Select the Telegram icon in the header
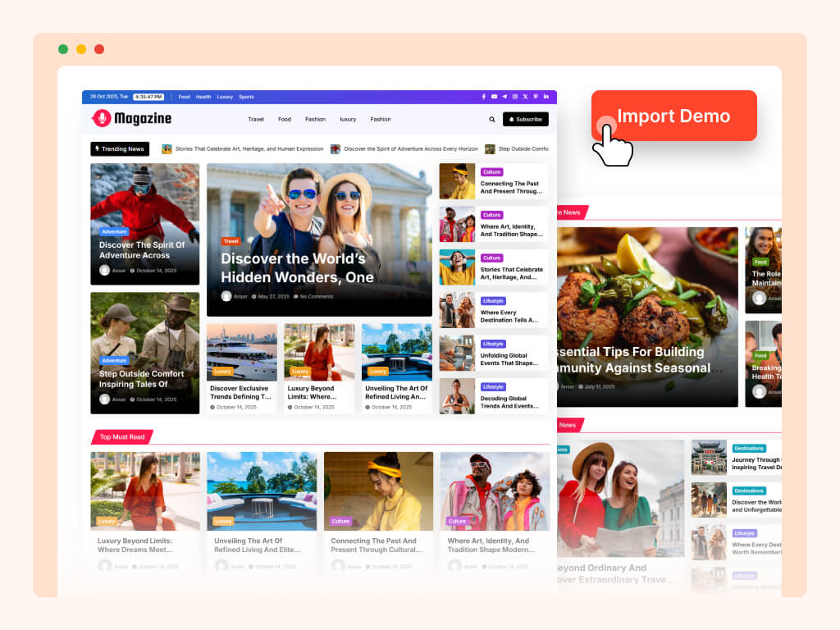This screenshot has width=840, height=630. pyautogui.click(x=504, y=96)
